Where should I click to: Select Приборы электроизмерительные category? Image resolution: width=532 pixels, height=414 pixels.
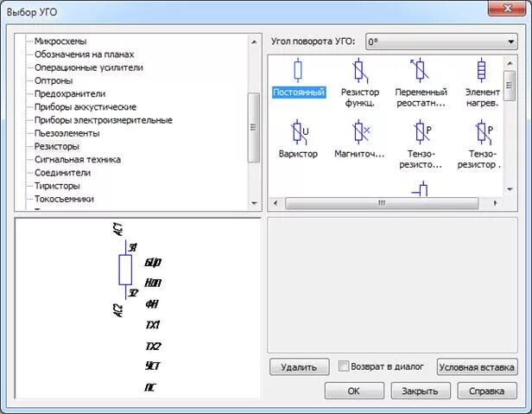pos(104,120)
